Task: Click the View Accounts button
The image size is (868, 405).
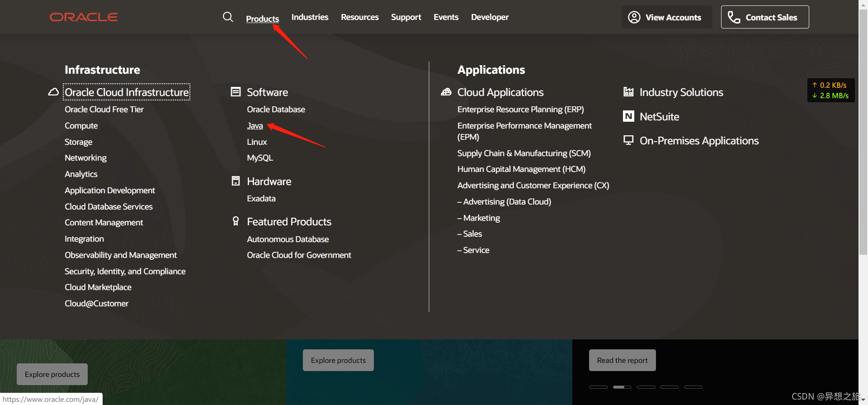Action: pyautogui.click(x=667, y=17)
